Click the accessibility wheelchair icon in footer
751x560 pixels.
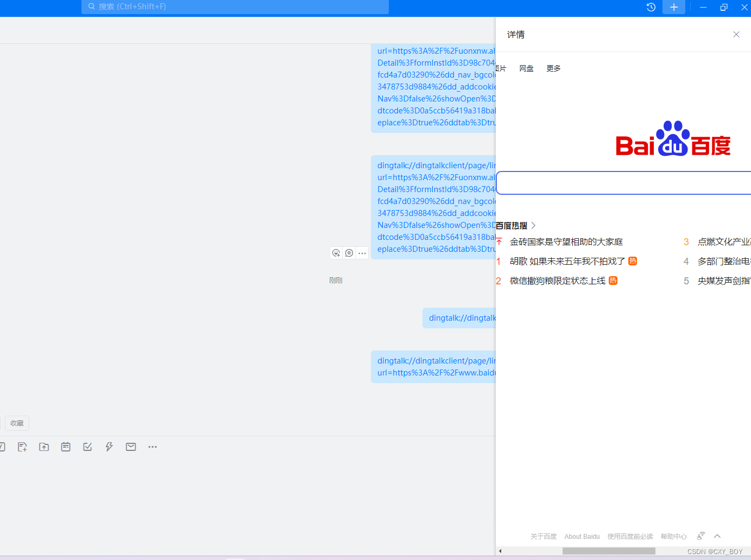701,536
